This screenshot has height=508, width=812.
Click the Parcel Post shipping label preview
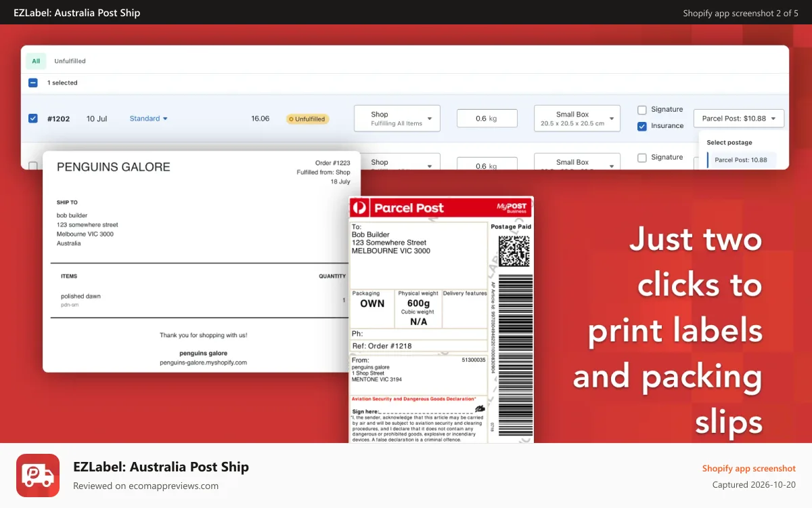coord(441,320)
